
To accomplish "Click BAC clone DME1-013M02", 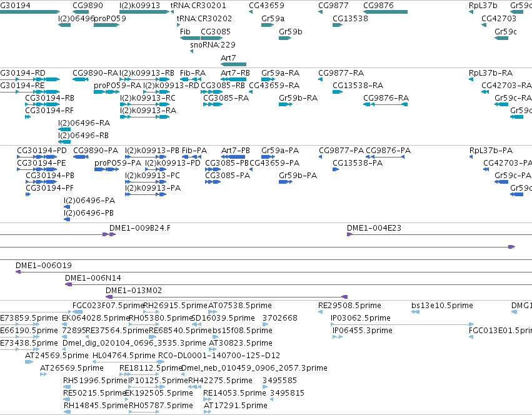I will coord(134,291).
